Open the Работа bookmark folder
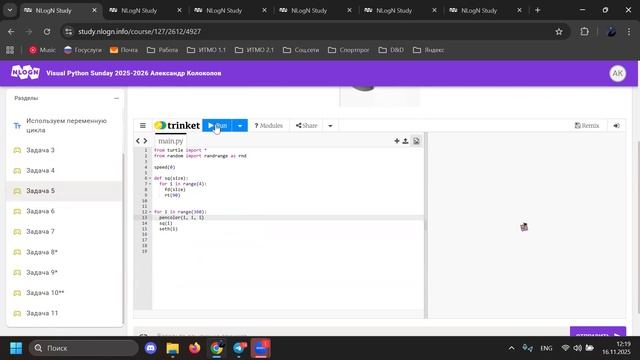The height and width of the screenshot is (360, 640). pos(162,50)
